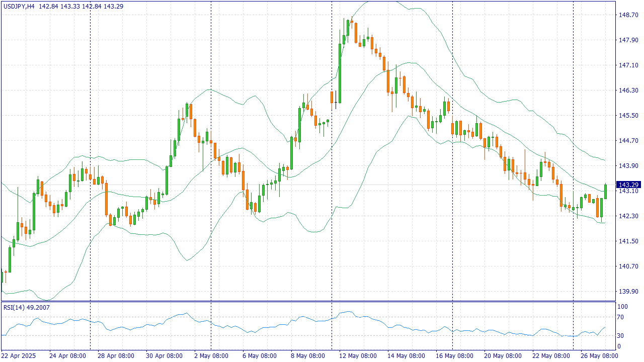This screenshot has height=362, width=644.
Task: Click the 22 Apr 2025 date label
Action: point(19,355)
